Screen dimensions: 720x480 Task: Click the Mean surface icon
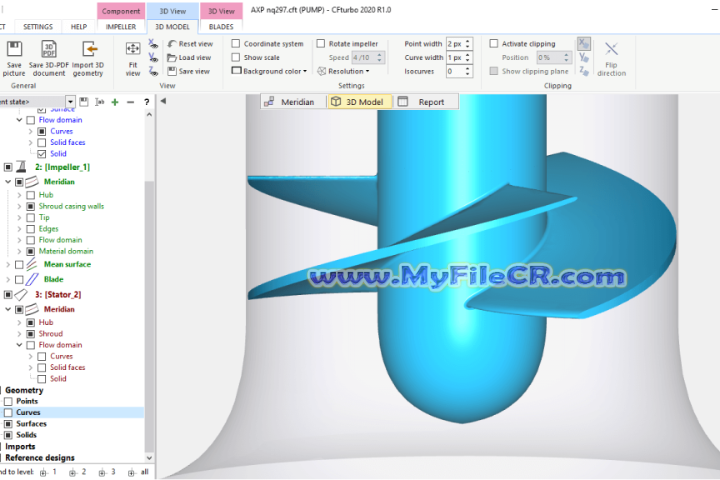(32, 264)
